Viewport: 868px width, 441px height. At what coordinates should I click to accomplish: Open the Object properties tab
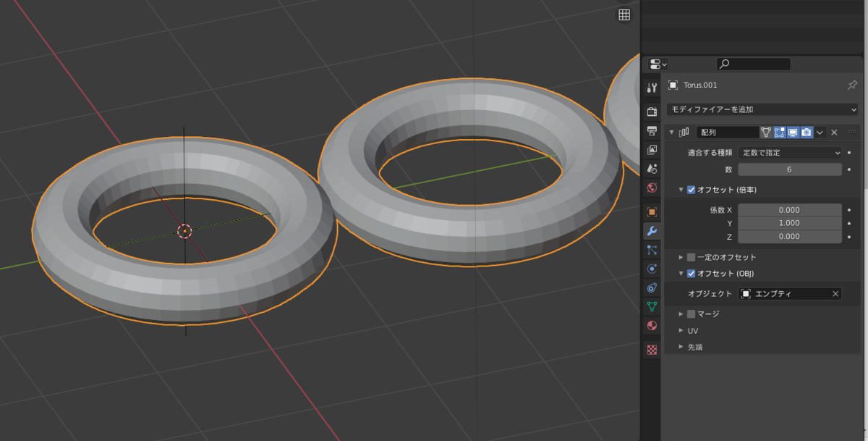[652, 211]
